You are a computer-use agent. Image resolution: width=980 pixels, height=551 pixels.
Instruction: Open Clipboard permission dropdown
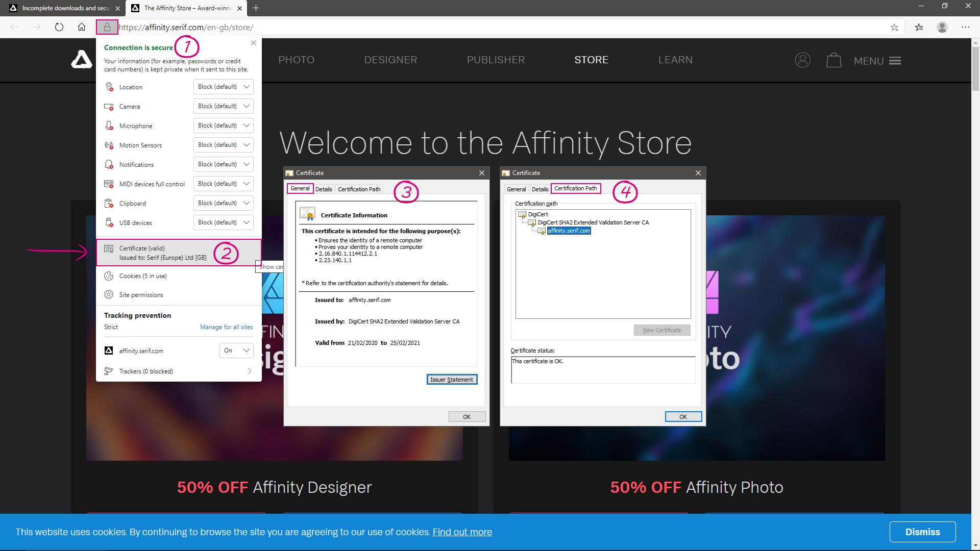224,203
